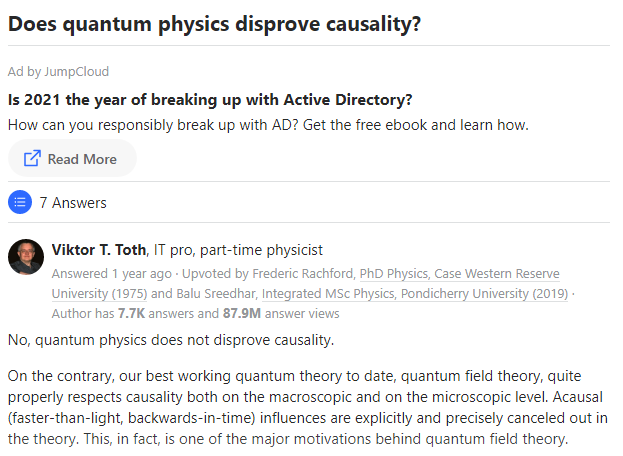623x456 pixels.
Task: Open the question title about causality
Action: point(214,23)
